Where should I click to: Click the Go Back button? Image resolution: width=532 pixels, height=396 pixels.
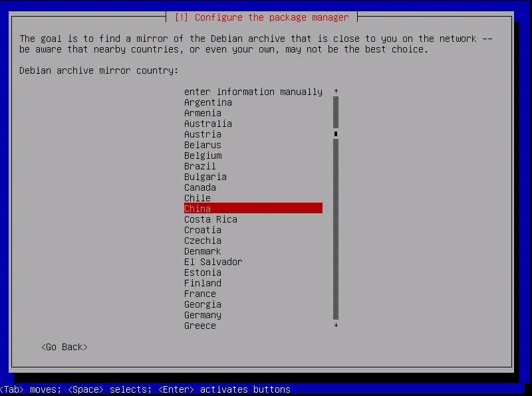(64, 347)
